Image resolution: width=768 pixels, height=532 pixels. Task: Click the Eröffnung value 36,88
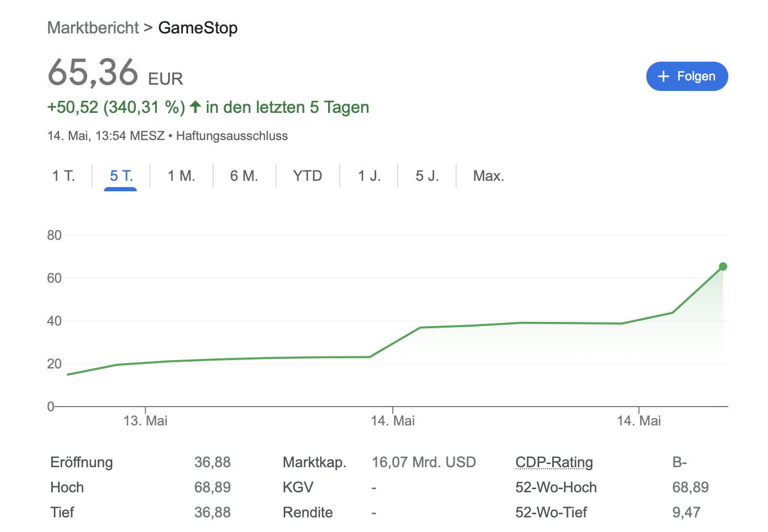213,462
